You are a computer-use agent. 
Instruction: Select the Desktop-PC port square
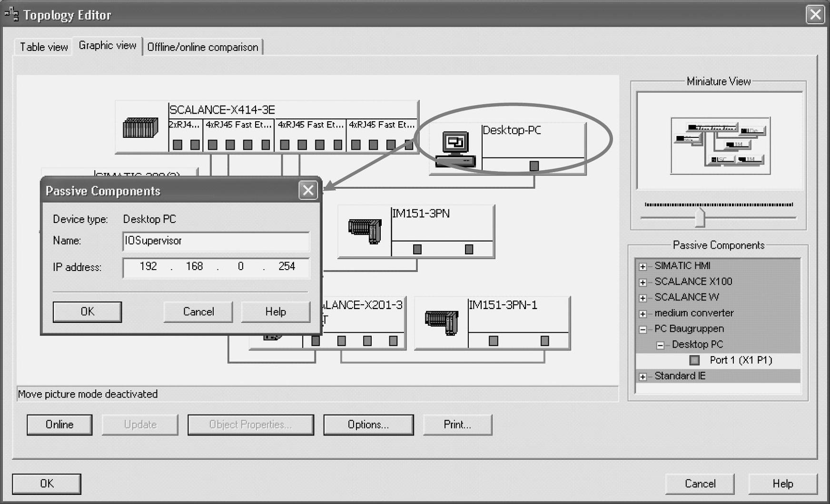(534, 166)
